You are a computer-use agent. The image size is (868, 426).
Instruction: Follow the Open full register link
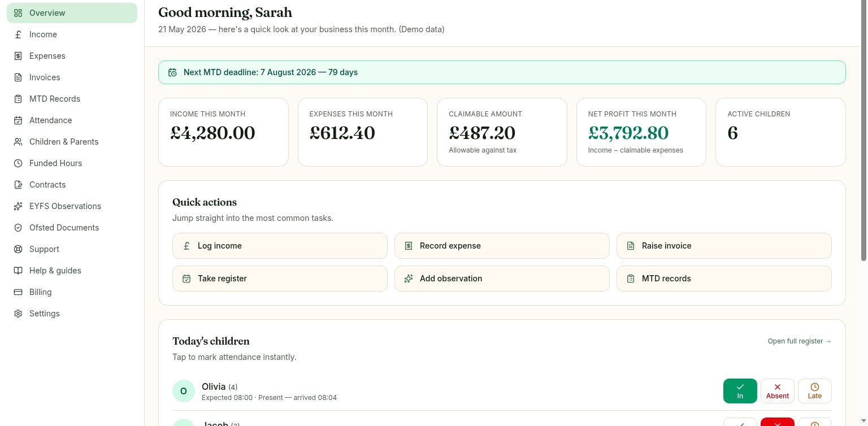(x=800, y=341)
